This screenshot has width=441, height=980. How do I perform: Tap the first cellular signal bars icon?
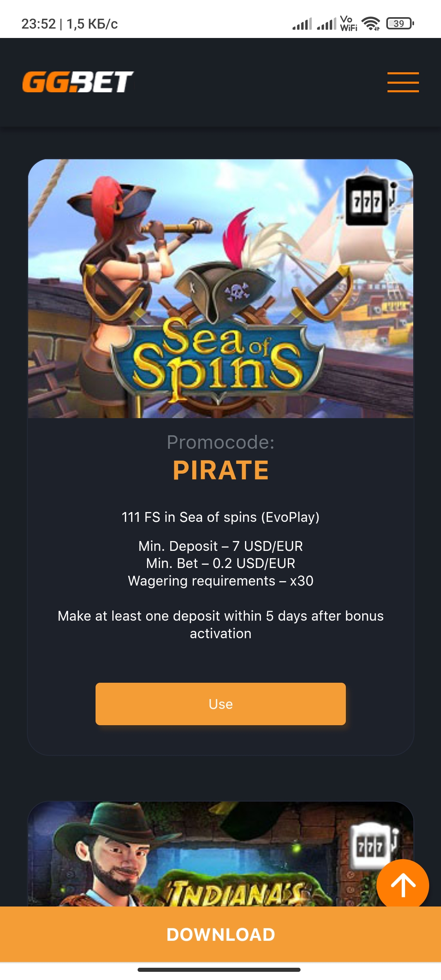click(x=302, y=24)
